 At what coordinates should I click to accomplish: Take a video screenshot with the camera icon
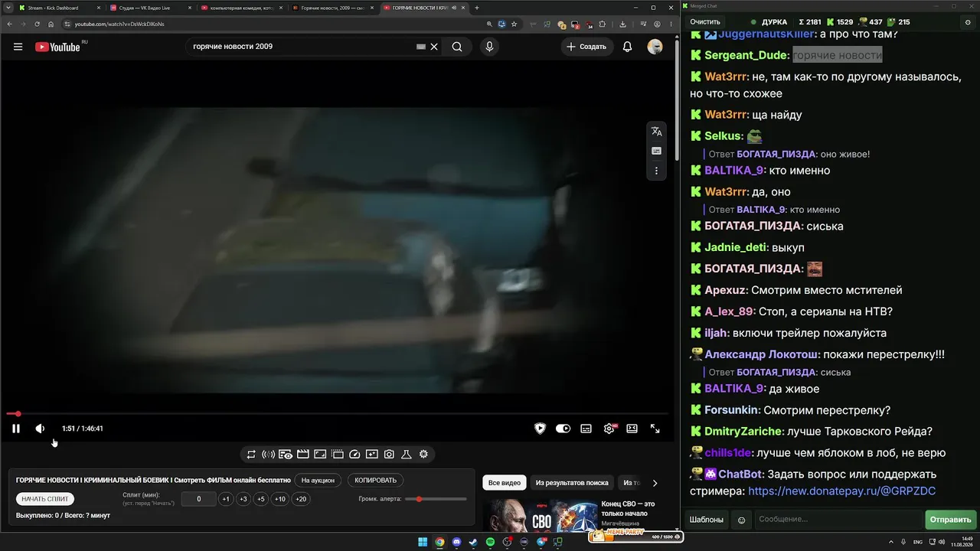tap(389, 455)
